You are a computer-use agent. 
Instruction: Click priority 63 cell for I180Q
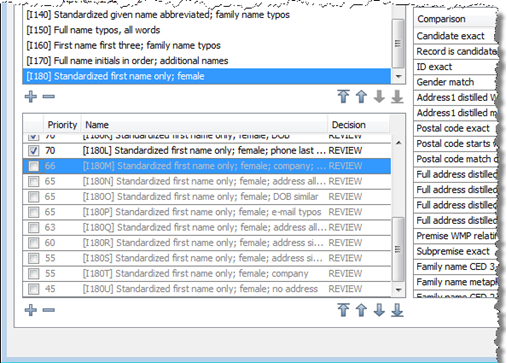50,227
